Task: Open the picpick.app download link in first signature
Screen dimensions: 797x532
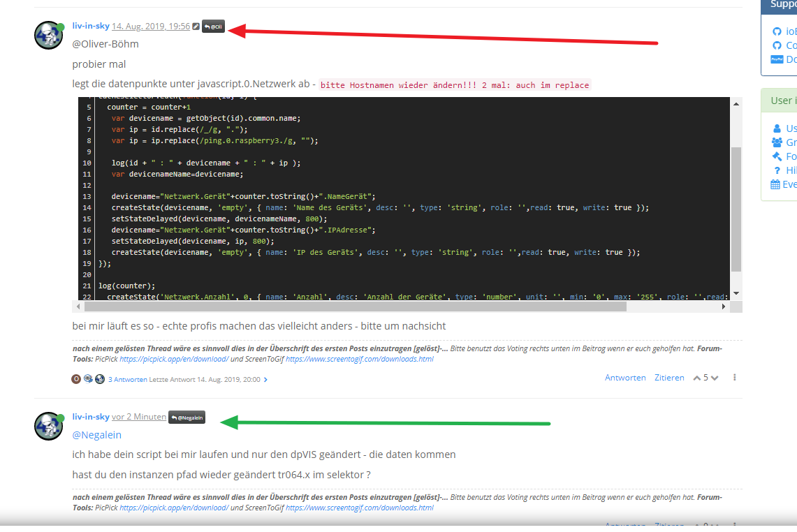Action: [174, 359]
